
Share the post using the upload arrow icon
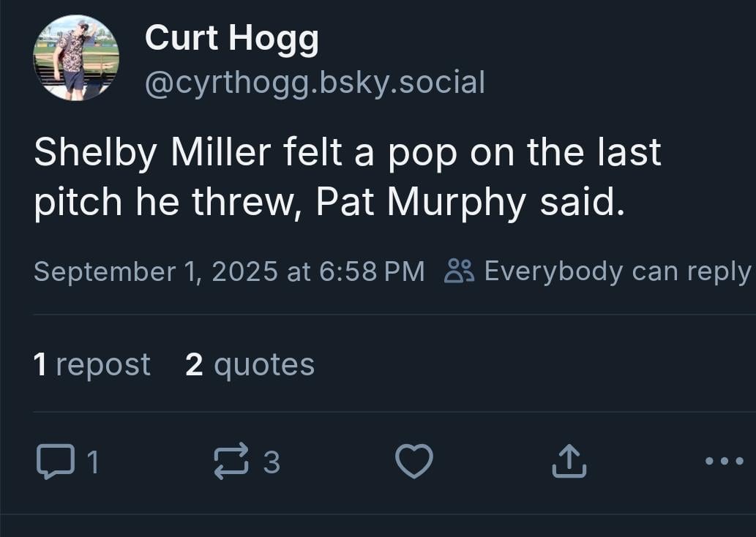pyautogui.click(x=570, y=461)
